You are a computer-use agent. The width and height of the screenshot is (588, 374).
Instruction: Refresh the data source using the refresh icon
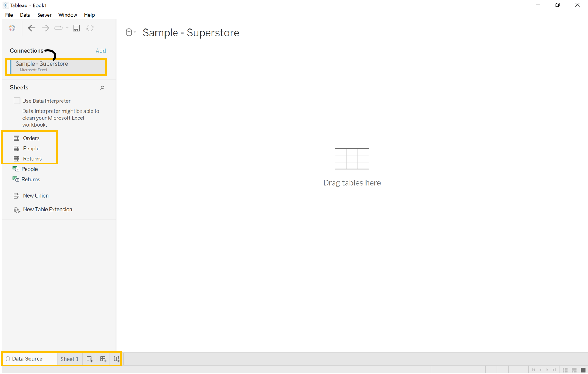coord(90,28)
